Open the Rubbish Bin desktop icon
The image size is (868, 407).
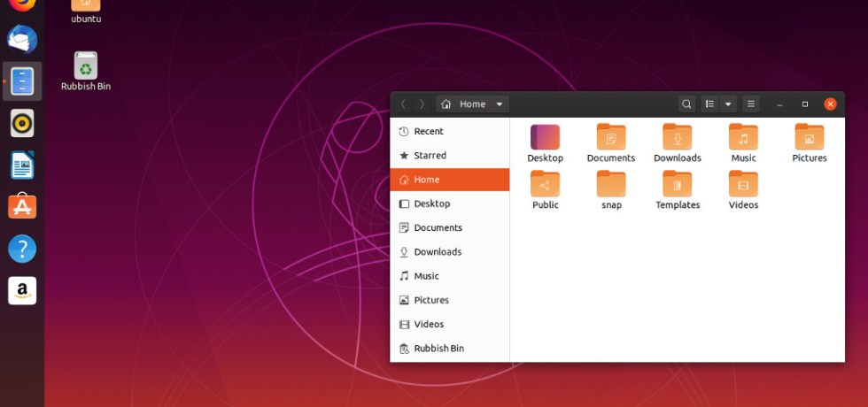(x=85, y=67)
